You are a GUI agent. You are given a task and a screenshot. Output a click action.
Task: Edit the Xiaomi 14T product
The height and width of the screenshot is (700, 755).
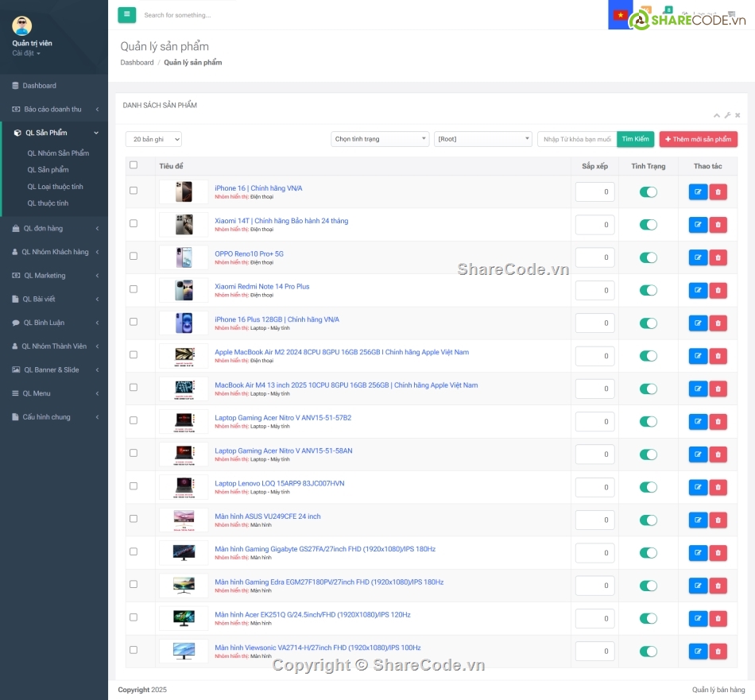[x=698, y=224]
